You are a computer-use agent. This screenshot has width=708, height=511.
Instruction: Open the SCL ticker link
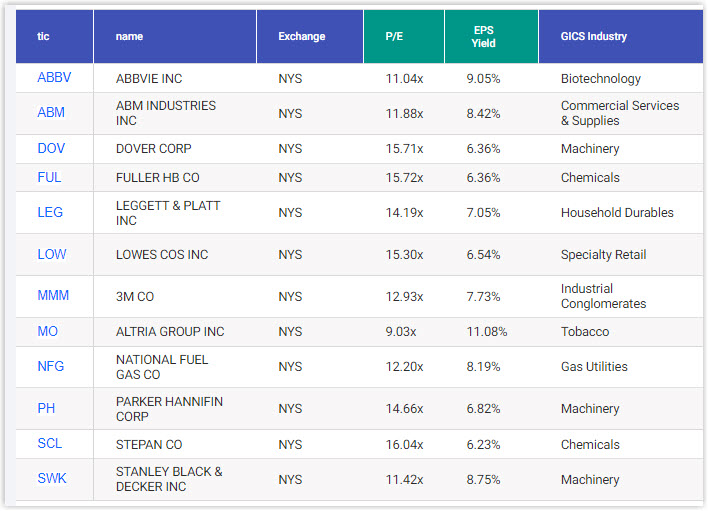pos(50,444)
